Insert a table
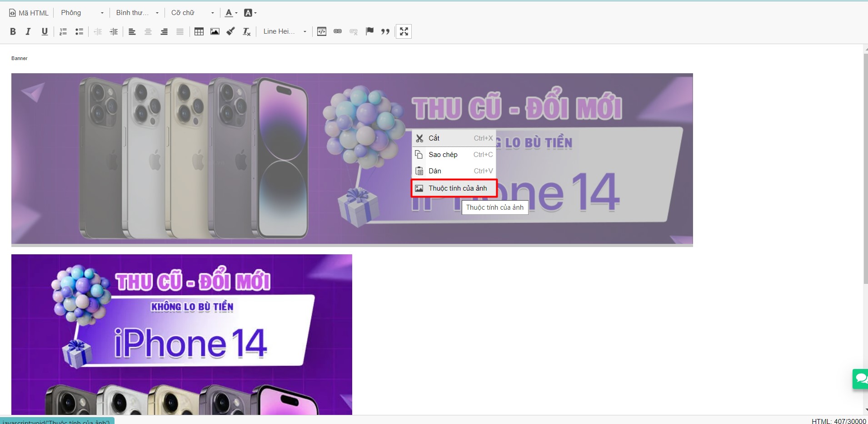The width and height of the screenshot is (868, 424). pos(199,31)
